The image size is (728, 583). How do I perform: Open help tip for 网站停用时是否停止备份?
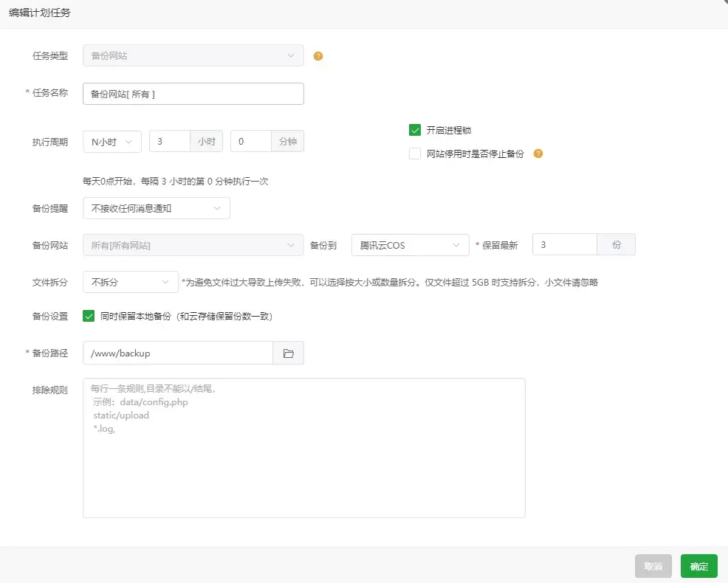[538, 153]
